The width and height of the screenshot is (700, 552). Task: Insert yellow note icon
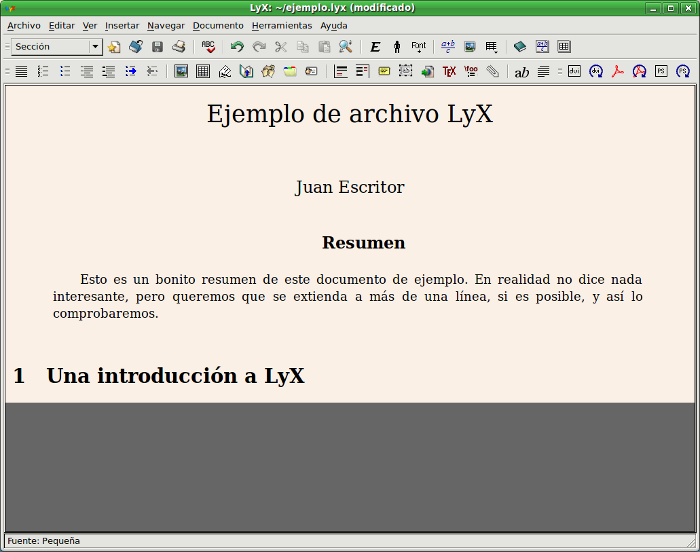(x=384, y=71)
